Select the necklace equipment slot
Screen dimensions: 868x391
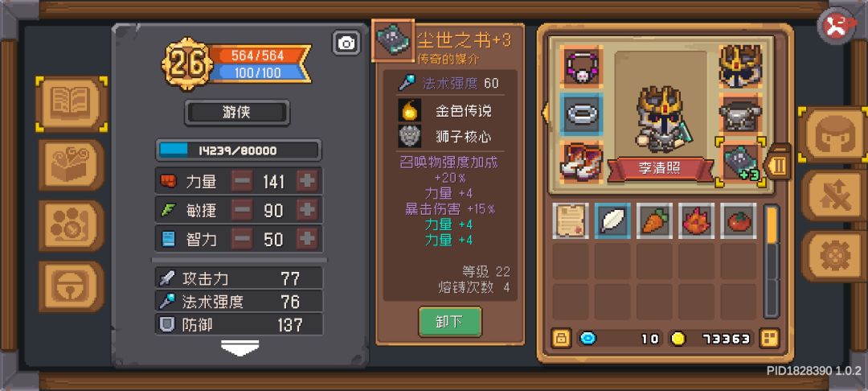coord(581,67)
